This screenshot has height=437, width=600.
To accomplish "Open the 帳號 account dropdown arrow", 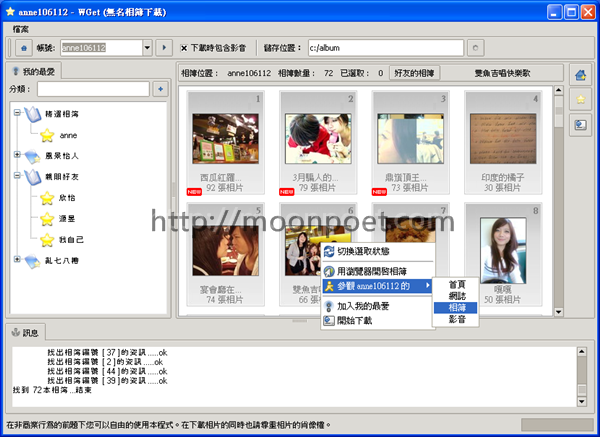I will [x=147, y=48].
